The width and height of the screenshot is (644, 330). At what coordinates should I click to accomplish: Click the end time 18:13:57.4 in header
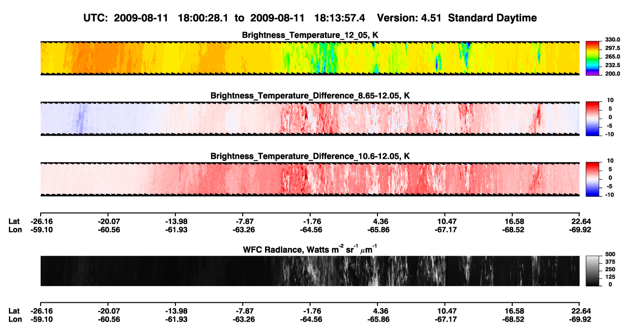pos(340,18)
